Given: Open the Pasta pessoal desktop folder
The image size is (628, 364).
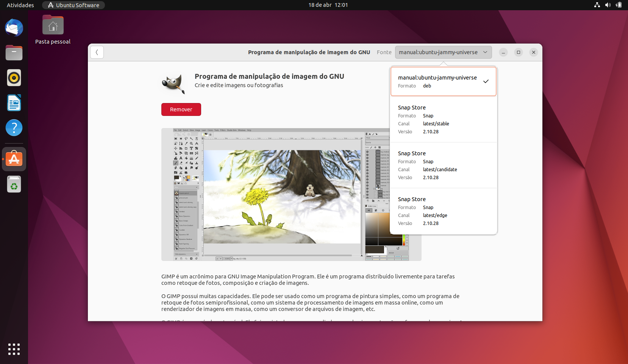Looking at the screenshot, I should point(53,30).
